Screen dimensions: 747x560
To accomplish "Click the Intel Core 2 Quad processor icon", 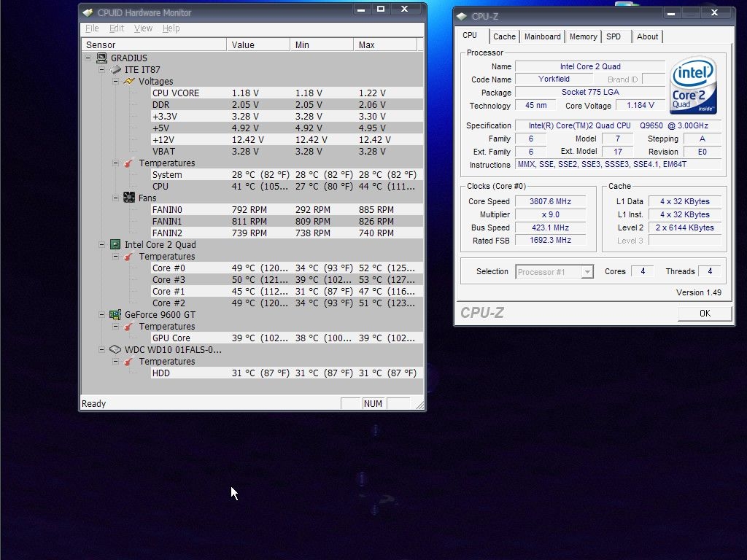I will pos(115,245).
